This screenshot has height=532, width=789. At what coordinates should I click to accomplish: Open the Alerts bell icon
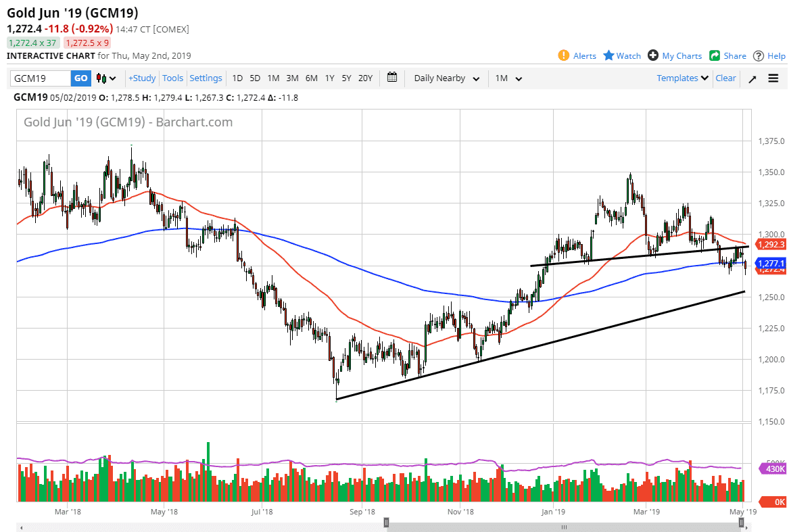tap(564, 55)
